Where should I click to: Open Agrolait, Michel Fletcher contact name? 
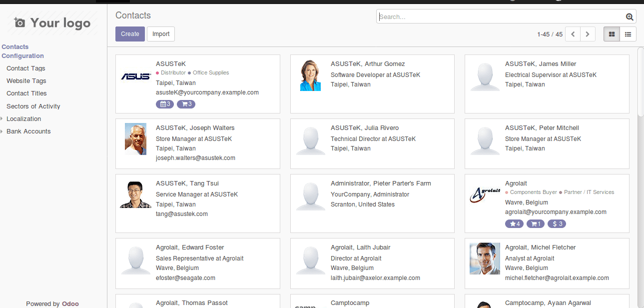pos(541,247)
